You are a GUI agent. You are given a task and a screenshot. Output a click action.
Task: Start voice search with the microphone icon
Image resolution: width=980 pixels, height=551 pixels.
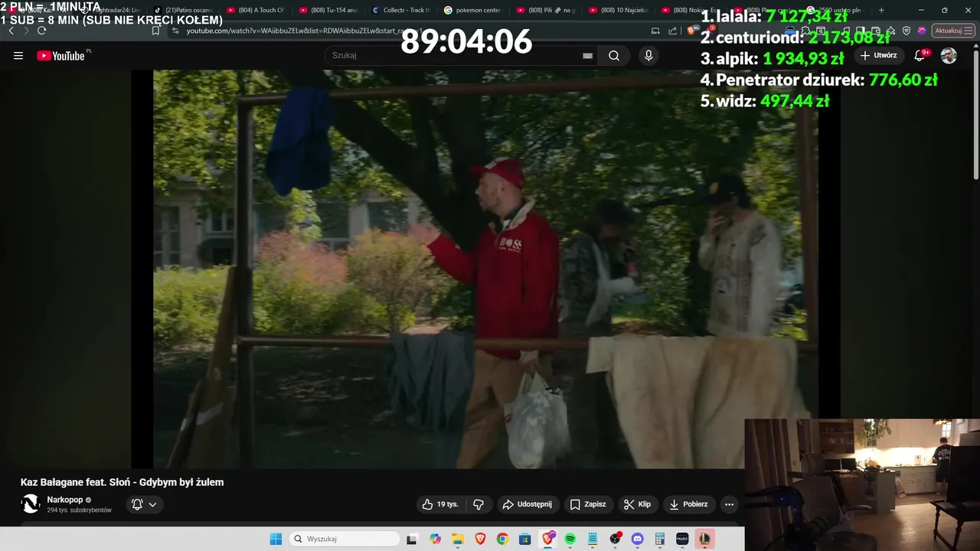coord(648,56)
